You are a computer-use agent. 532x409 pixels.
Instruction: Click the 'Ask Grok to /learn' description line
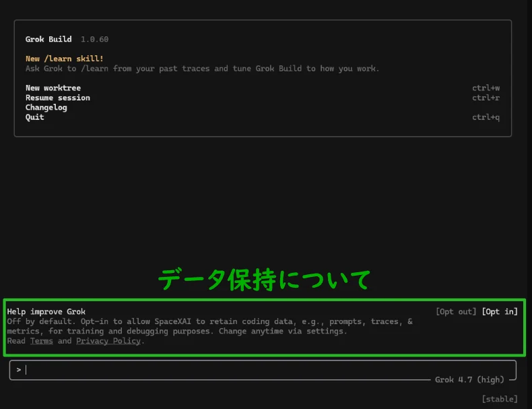pos(202,69)
